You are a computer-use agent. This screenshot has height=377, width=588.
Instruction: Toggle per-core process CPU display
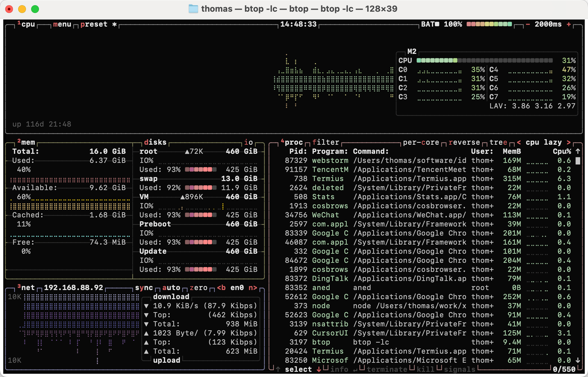pos(421,142)
